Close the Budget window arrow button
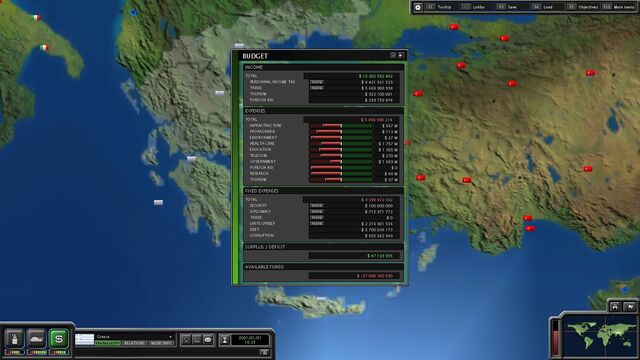Viewport: 640px width, 360px height. pyautogui.click(x=401, y=55)
